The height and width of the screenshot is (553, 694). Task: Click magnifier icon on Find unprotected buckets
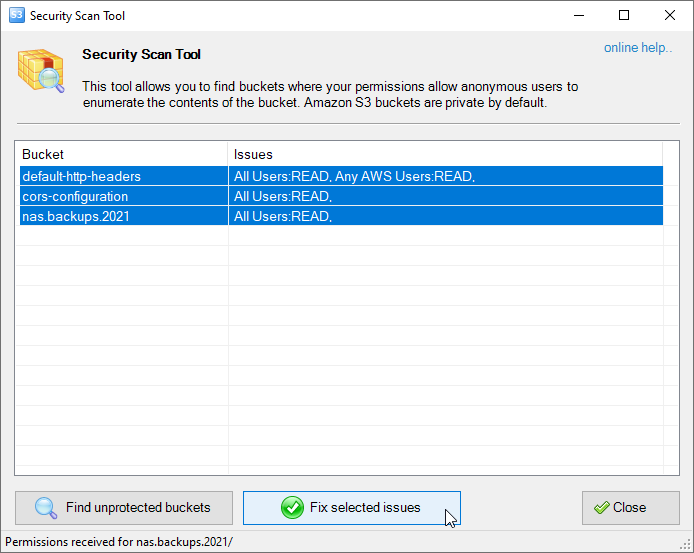(46, 508)
